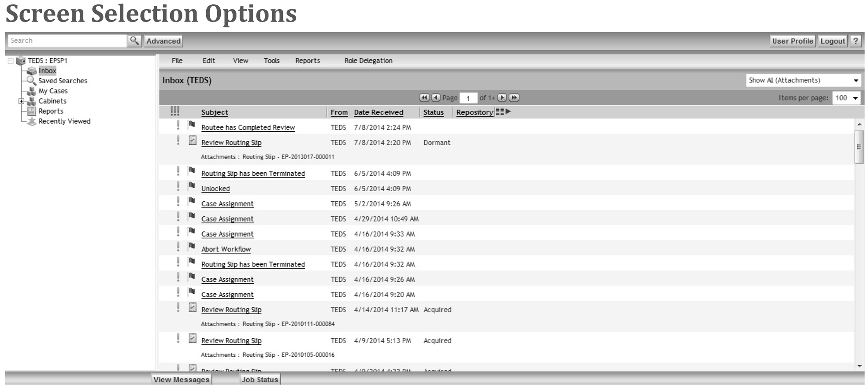Click the priority exclamation column header icon

[x=175, y=111]
